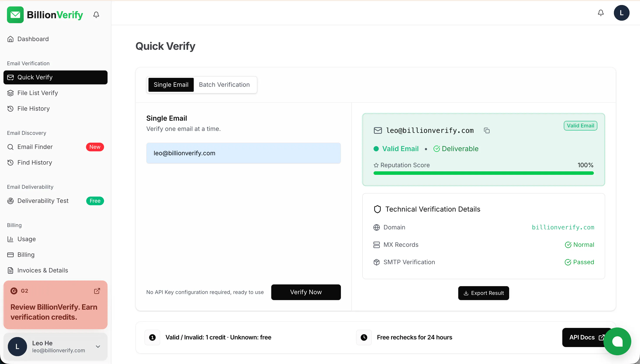The width and height of the screenshot is (640, 364).
Task: Click the Reputation Score progress bar
Action: click(483, 173)
